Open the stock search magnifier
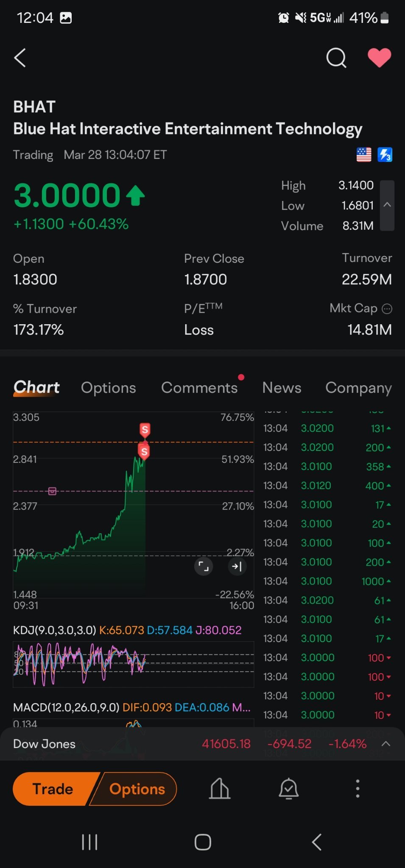The height and width of the screenshot is (868, 405). [336, 58]
